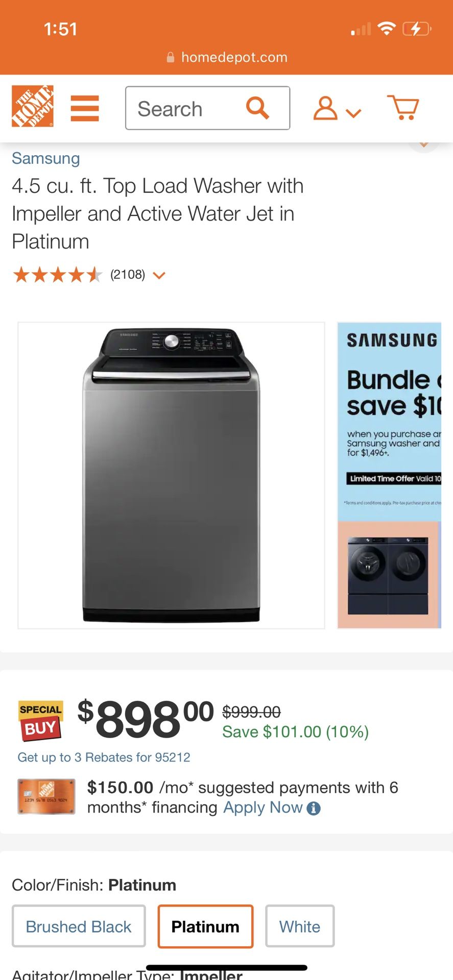Image resolution: width=453 pixels, height=980 pixels.
Task: Expand account menu chevron
Action: [x=353, y=113]
